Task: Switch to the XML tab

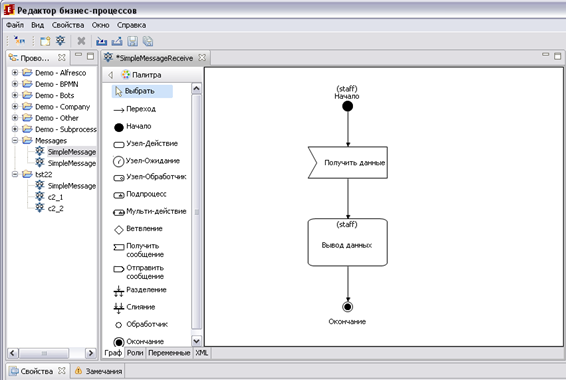Action: tap(201, 353)
